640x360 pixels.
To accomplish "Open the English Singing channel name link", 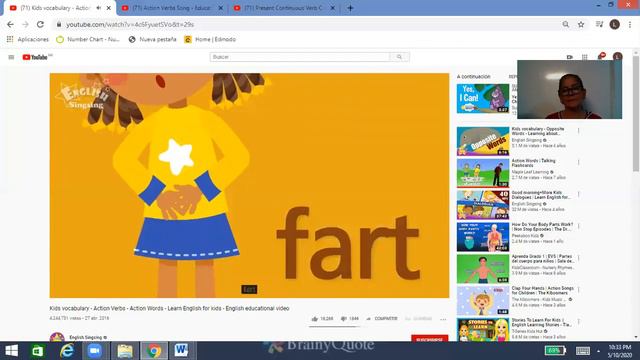I will [x=86, y=338].
